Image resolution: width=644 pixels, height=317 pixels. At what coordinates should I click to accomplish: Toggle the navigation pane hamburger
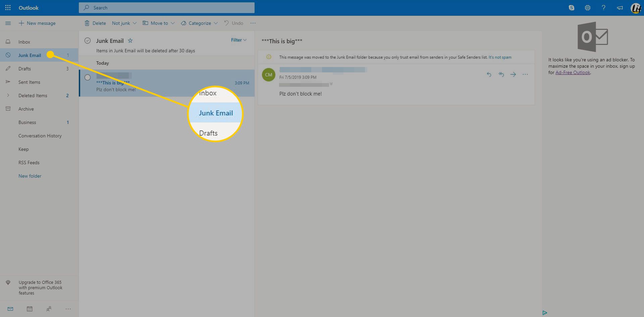(8, 23)
